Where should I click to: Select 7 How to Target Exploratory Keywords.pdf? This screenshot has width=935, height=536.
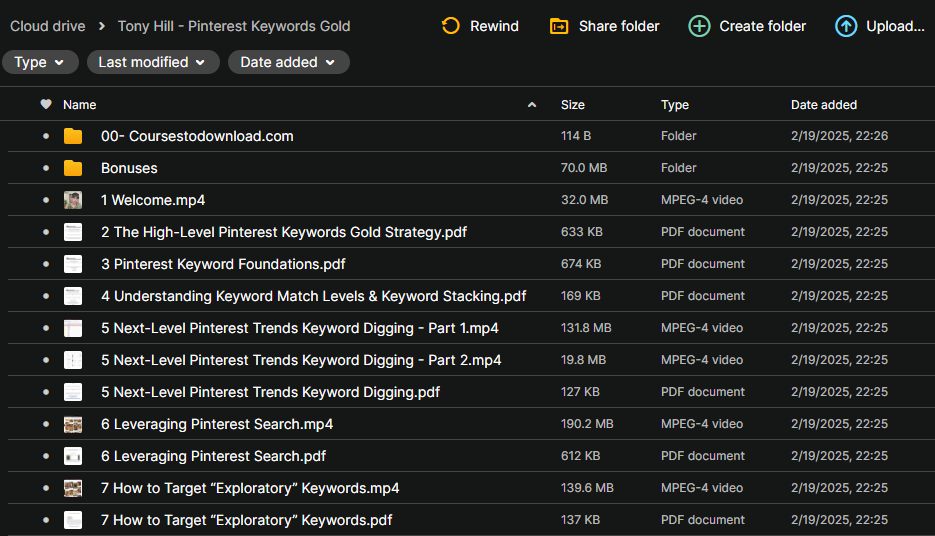point(246,520)
